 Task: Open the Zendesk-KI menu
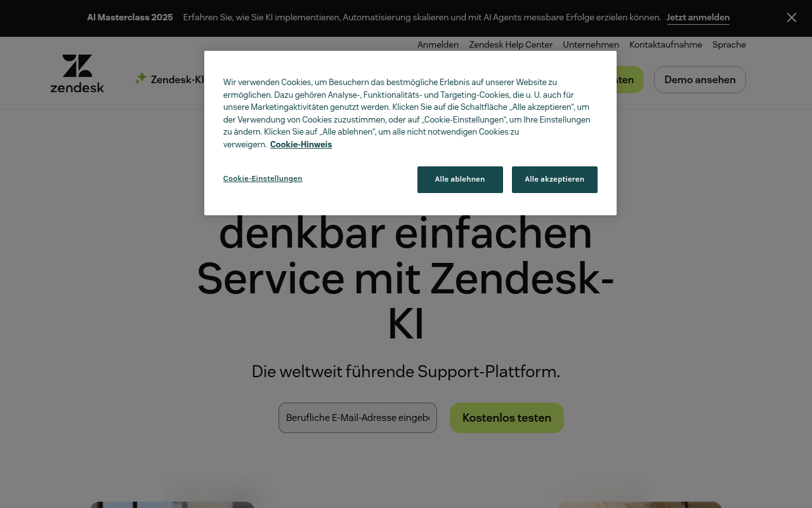click(177, 79)
